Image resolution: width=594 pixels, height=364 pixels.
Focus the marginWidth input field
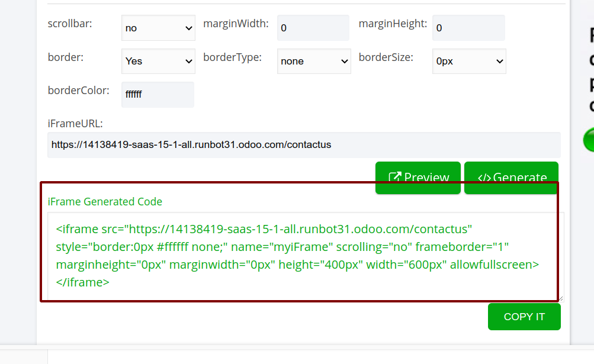coord(313,28)
